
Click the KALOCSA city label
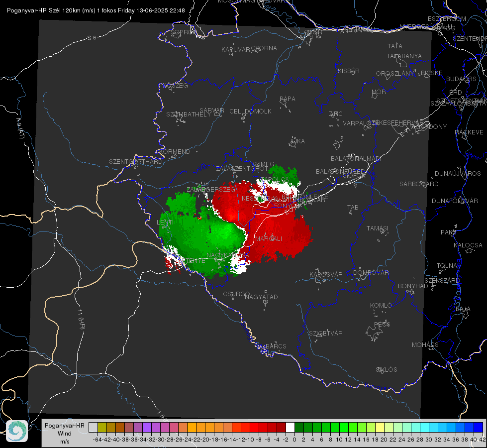tap(468, 245)
